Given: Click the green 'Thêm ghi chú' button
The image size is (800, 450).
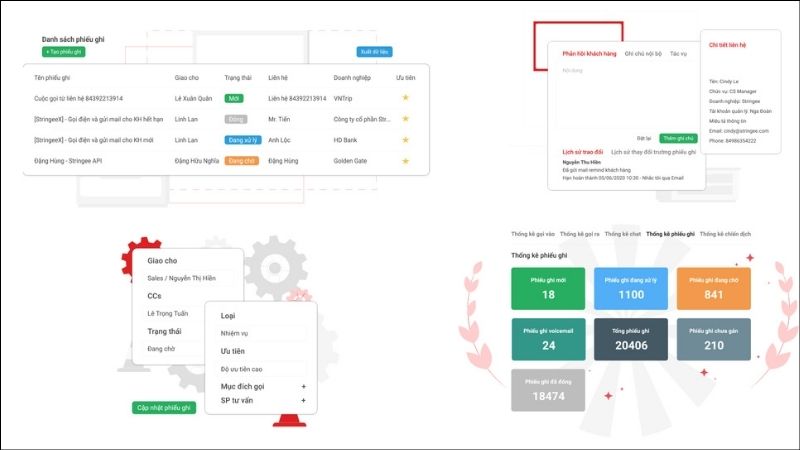Looking at the screenshot, I should (678, 138).
